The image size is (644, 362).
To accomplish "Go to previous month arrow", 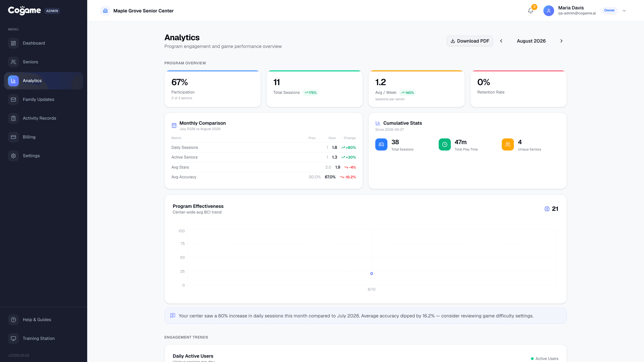I will (x=501, y=41).
